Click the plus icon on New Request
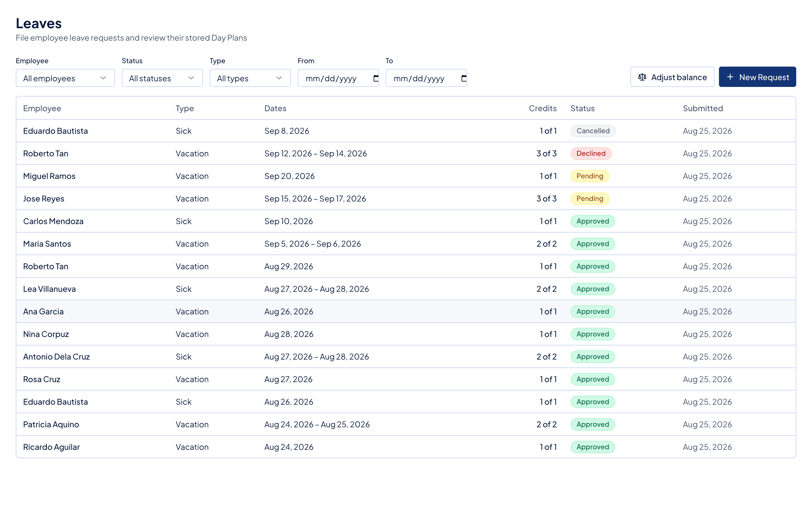The width and height of the screenshot is (812, 508). (x=730, y=77)
